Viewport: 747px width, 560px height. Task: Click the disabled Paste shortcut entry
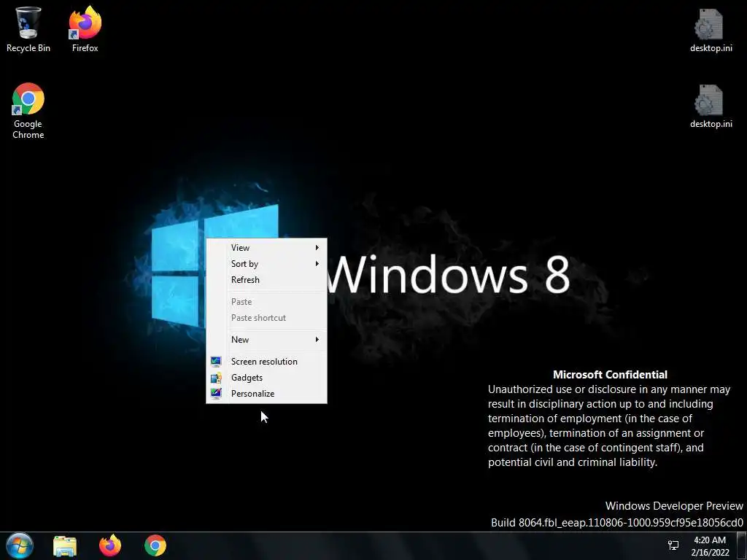267,318
